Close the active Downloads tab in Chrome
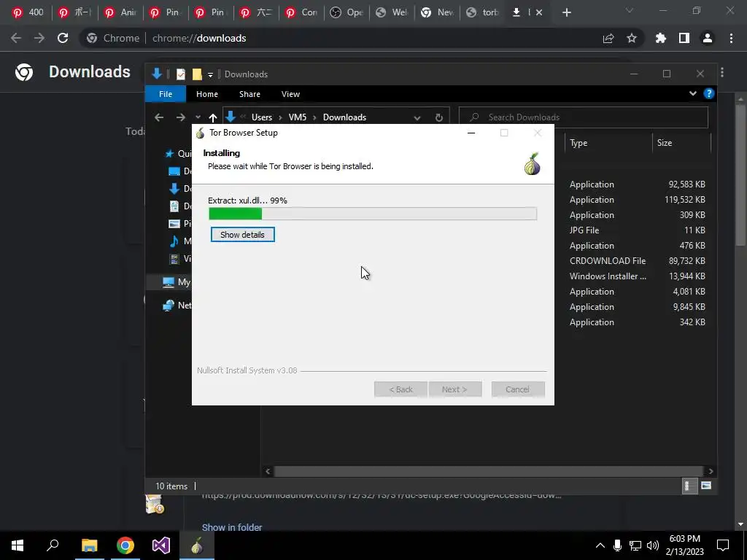This screenshot has height=560, width=747. click(539, 12)
